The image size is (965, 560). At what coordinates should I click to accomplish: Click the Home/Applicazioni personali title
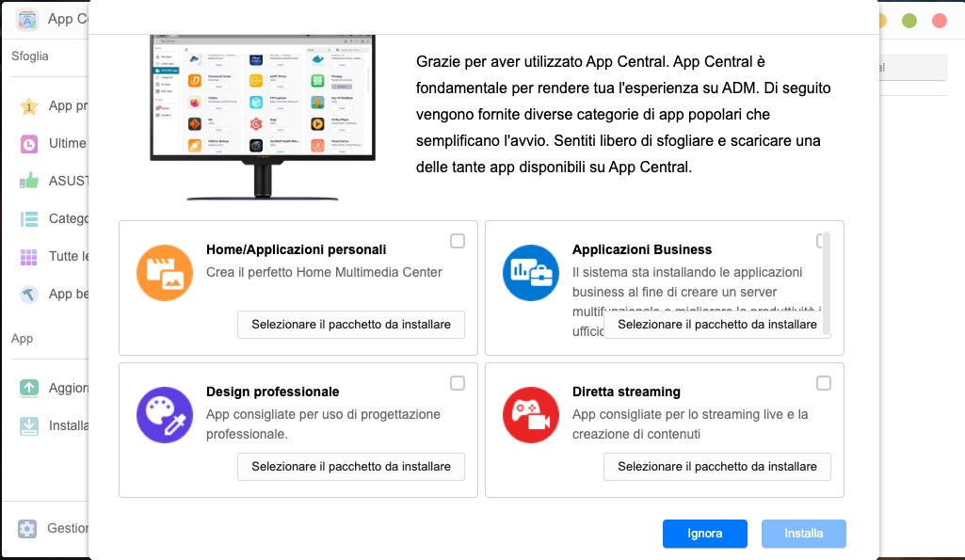[296, 249]
